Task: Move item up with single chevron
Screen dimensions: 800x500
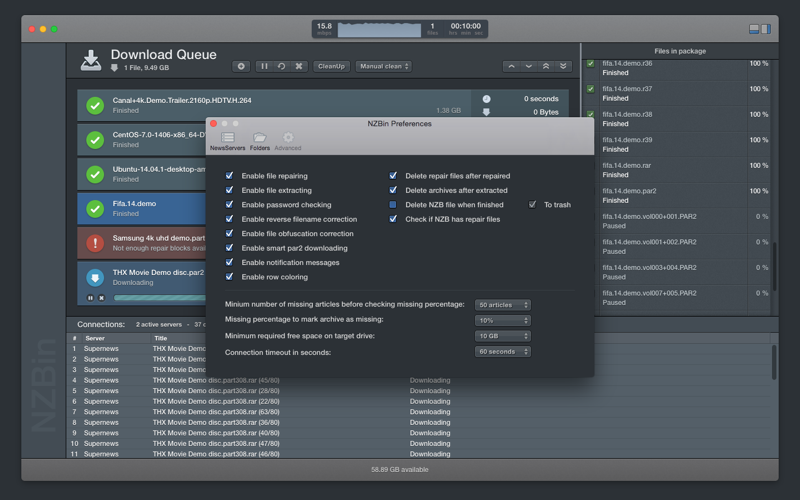Action: point(511,66)
